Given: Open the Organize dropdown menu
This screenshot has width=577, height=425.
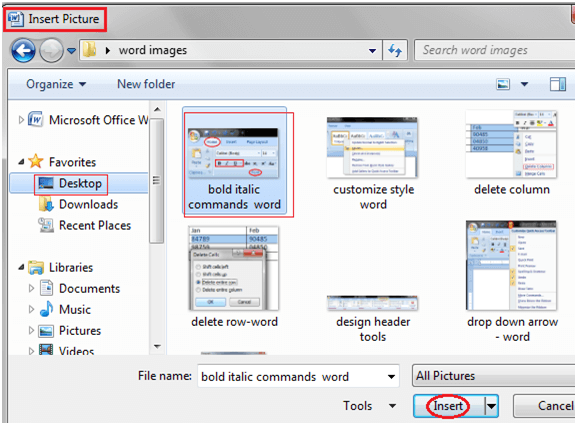Looking at the screenshot, I should 56,84.
